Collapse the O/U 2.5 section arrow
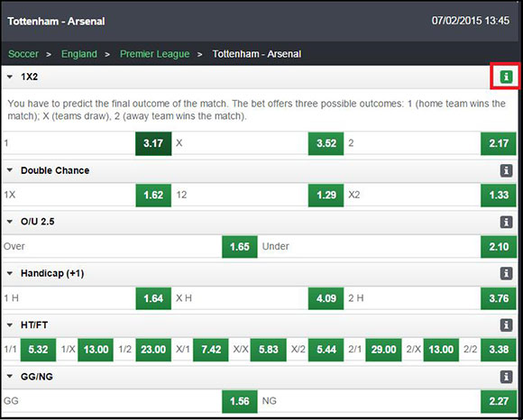 click(x=10, y=222)
